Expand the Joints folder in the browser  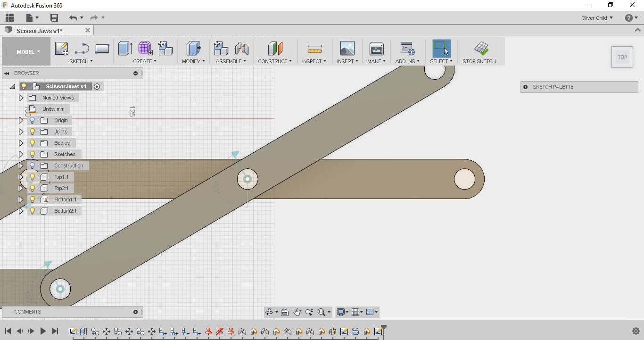click(x=21, y=132)
